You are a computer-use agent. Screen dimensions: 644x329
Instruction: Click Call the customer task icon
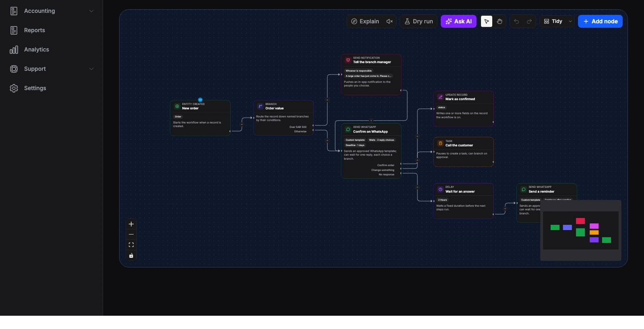click(x=440, y=143)
